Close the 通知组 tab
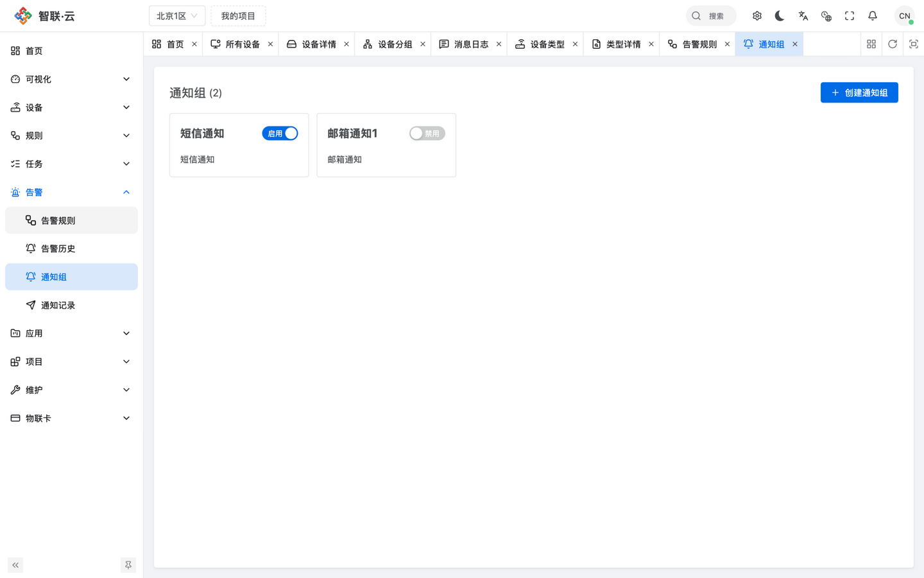 point(795,44)
